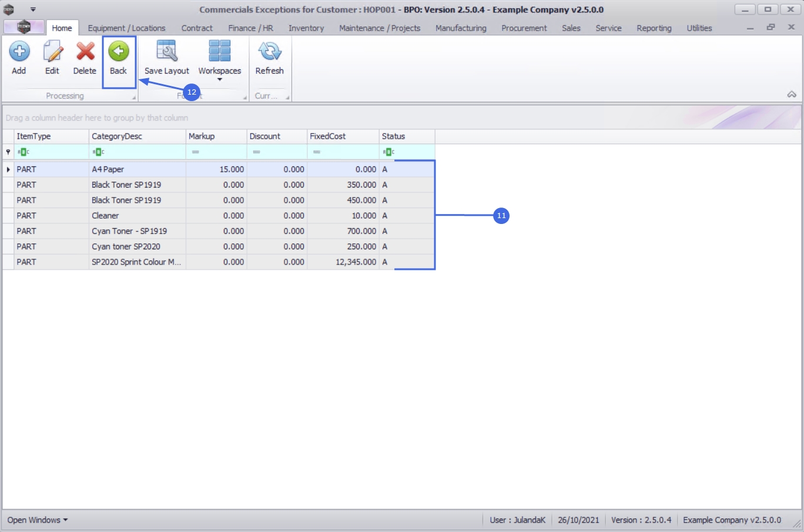This screenshot has height=532, width=804.
Task: Click the Save Layout icon
Action: (x=167, y=52)
